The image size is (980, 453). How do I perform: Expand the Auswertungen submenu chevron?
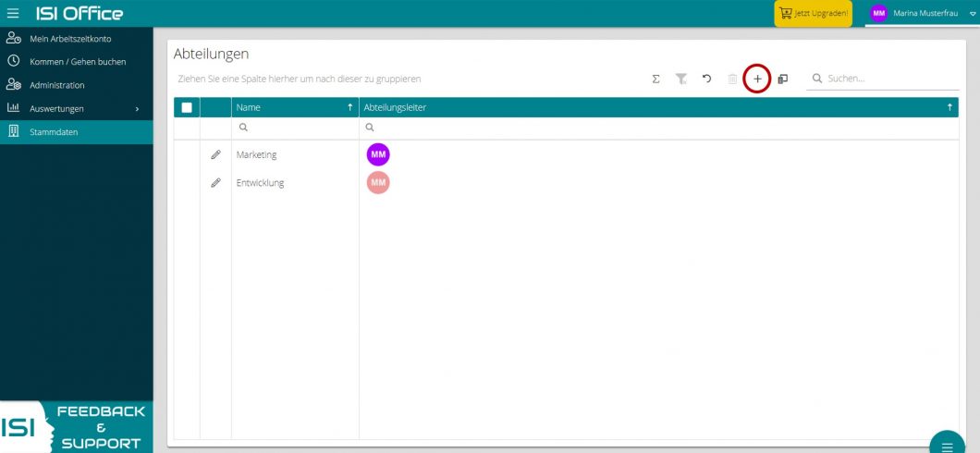[x=137, y=109]
